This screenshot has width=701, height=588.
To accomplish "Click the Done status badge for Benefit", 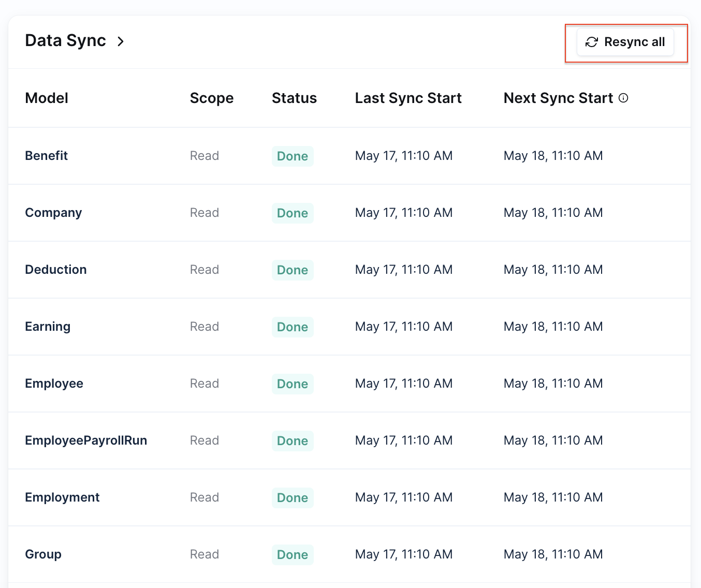I will [293, 156].
